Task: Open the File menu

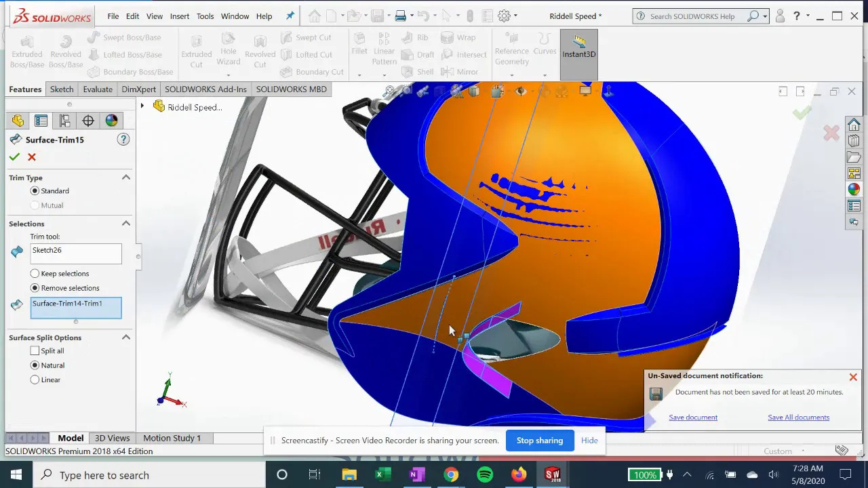Action: (113, 16)
